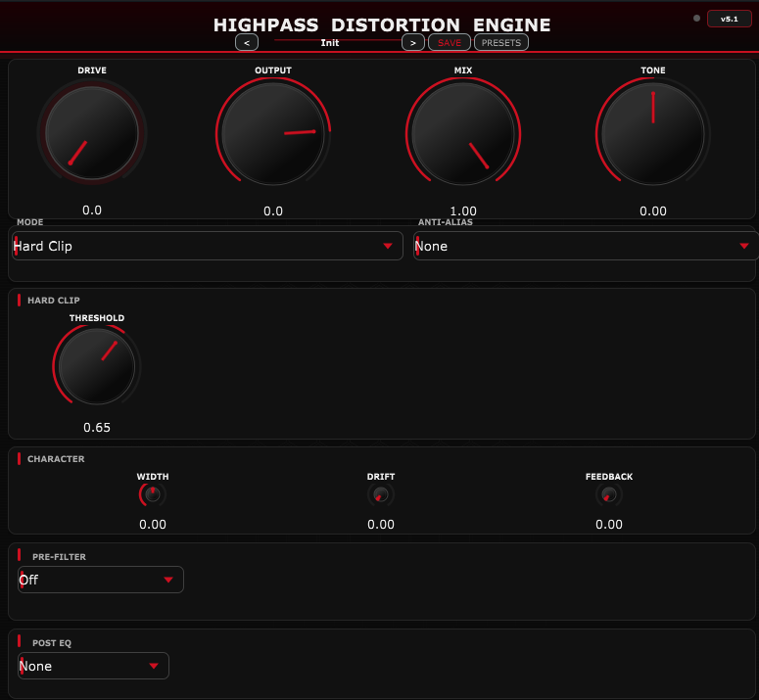The image size is (759, 700).
Task: Click the THRESHOLD knob
Action: [97, 366]
